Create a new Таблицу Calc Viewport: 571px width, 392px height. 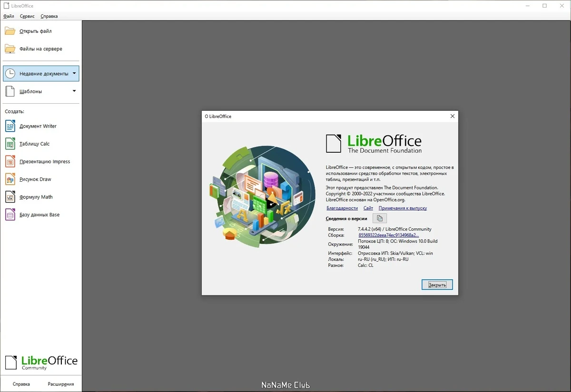(x=34, y=144)
